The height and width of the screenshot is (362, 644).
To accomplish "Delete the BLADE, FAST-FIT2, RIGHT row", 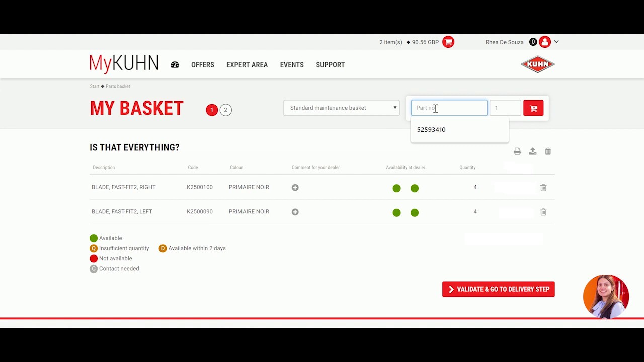I will [543, 188].
